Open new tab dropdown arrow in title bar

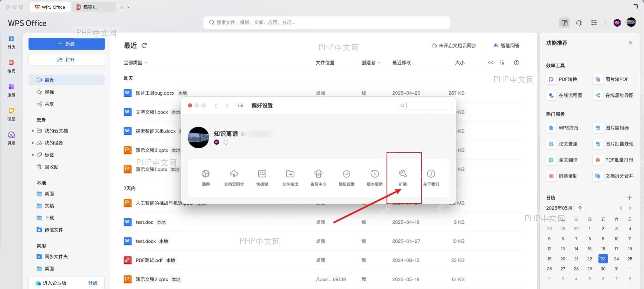coord(129,7)
